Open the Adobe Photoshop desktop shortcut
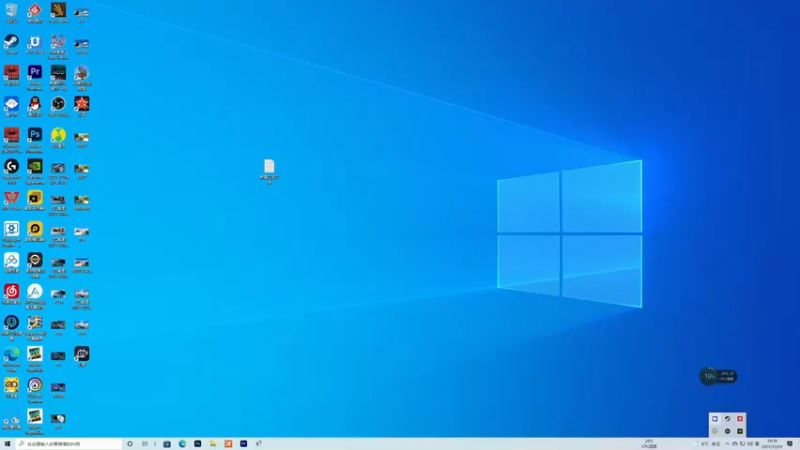Image resolution: width=800 pixels, height=450 pixels. tap(35, 140)
